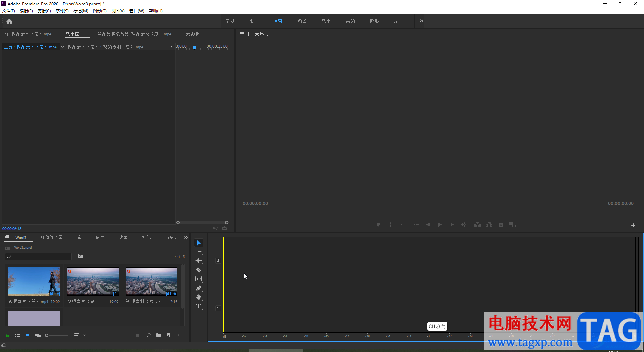This screenshot has width=644, height=352.
Task: Click the Lift button
Action: 477,225
